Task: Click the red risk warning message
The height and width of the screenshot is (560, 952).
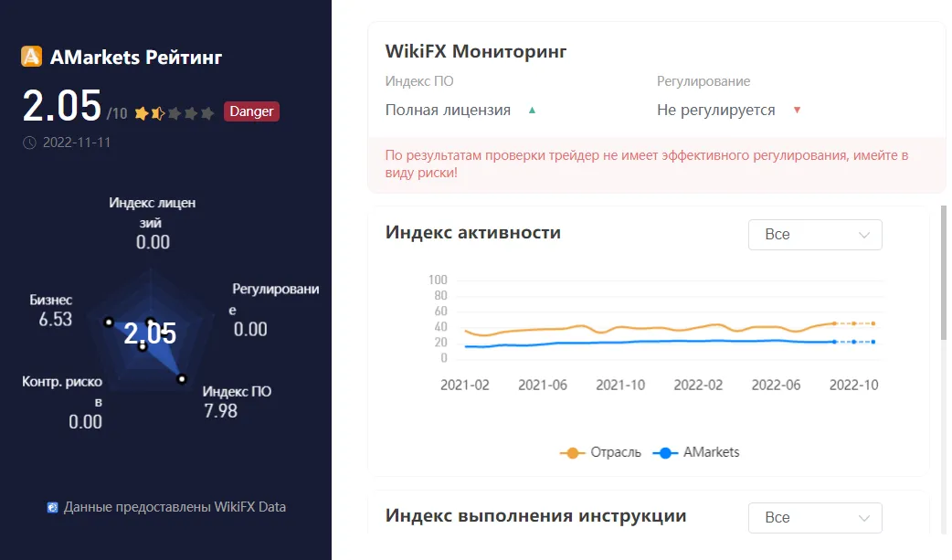Action: (647, 164)
